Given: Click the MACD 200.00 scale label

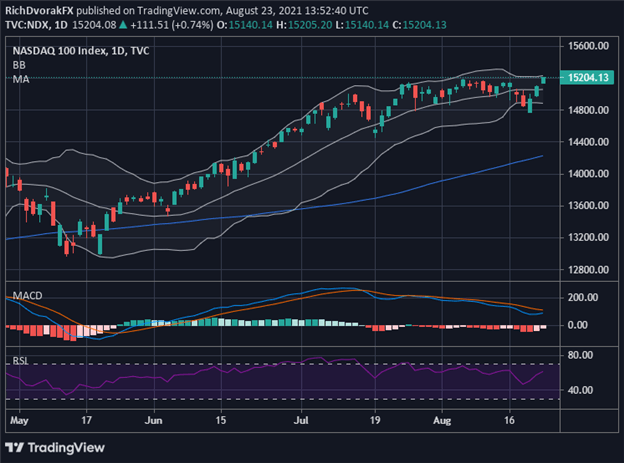Looking at the screenshot, I should (583, 297).
